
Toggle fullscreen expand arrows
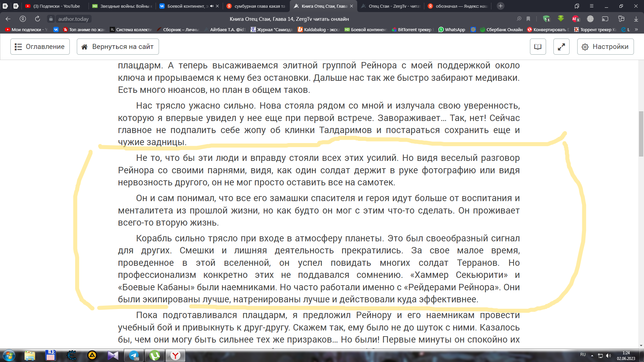pos(561,47)
